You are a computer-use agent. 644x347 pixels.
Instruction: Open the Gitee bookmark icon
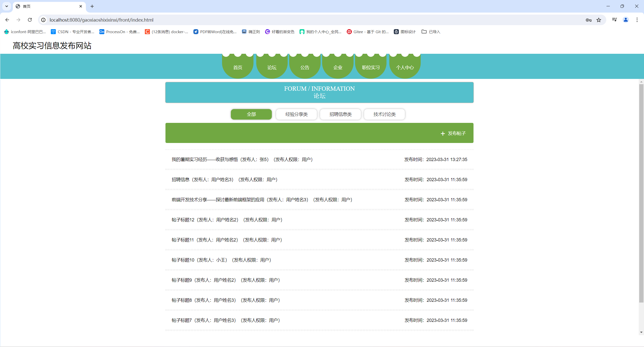[x=349, y=32]
